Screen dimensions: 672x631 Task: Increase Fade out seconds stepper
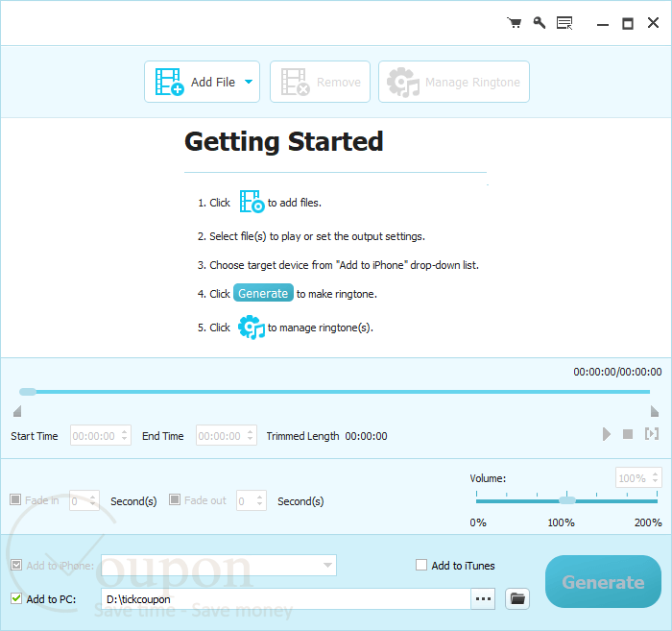[260, 497]
